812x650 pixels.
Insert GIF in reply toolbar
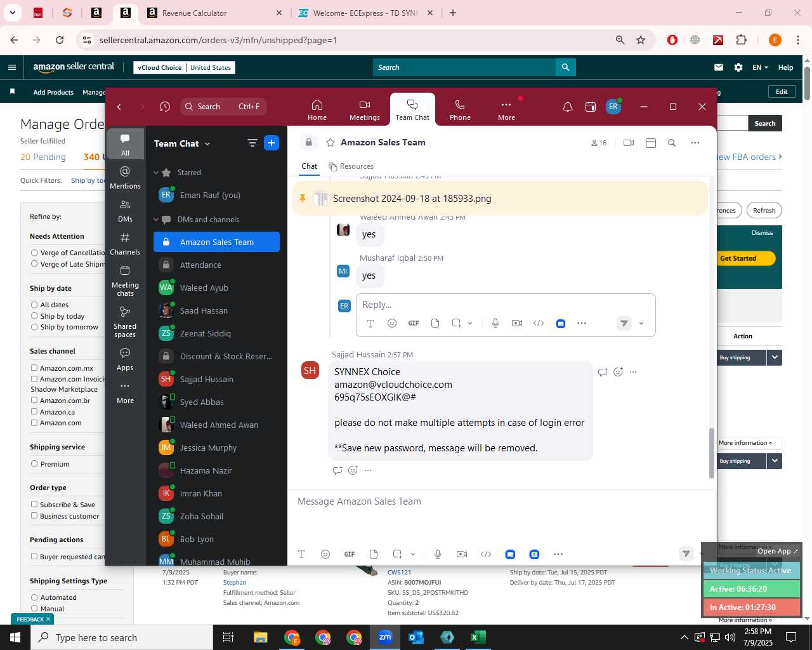pyautogui.click(x=414, y=323)
